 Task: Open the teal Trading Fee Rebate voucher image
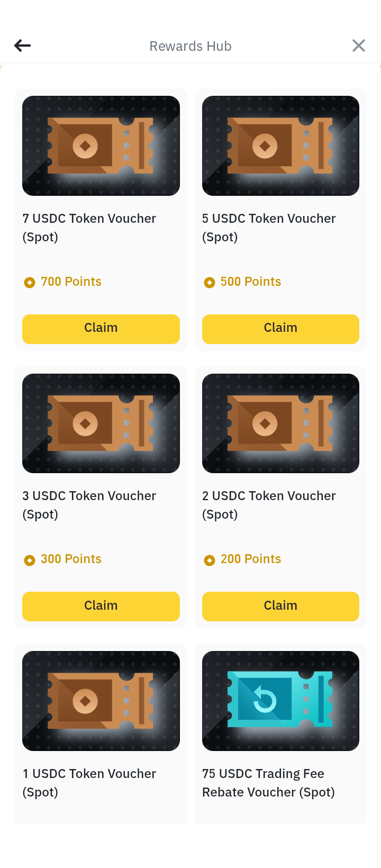[x=280, y=701]
